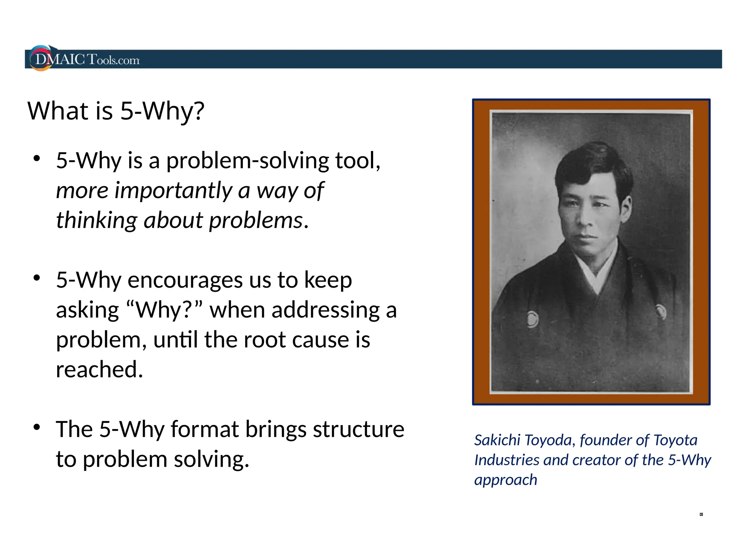
Task: Click the small marker icon below the caption
Action: (701, 514)
